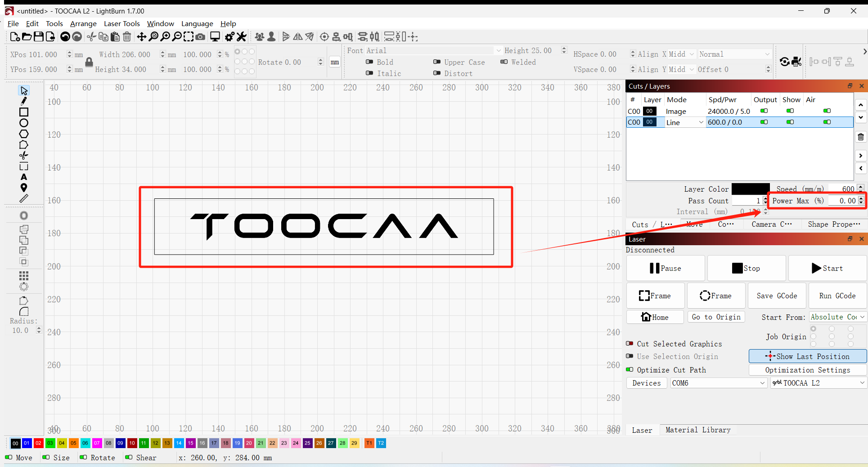868x467 pixels.
Task: Delete selection with toolbar trash icon
Action: click(x=127, y=37)
